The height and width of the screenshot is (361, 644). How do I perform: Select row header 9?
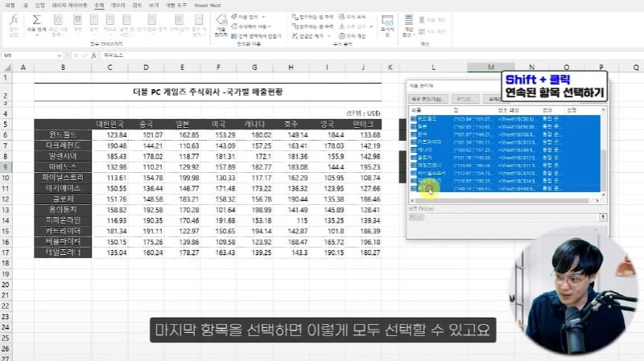click(x=6, y=167)
